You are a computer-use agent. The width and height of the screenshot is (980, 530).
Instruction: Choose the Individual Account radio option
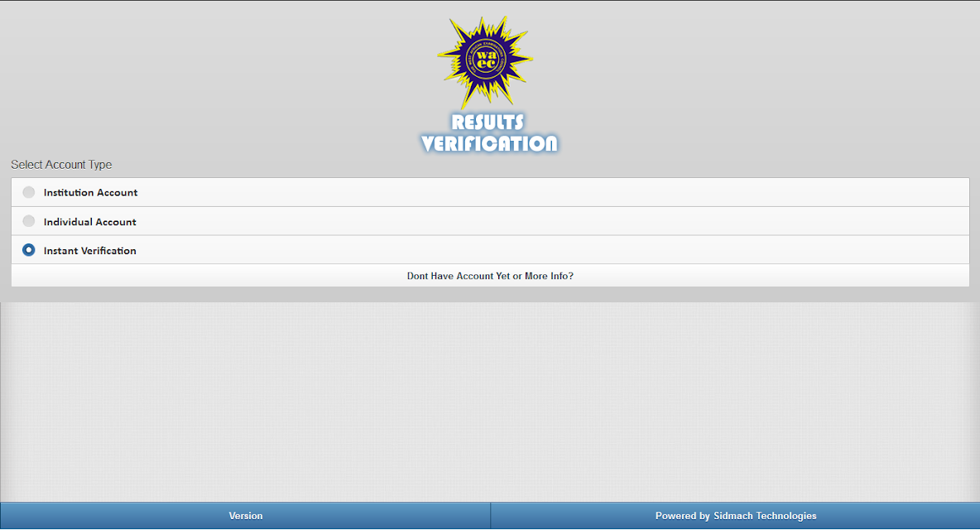click(x=29, y=221)
